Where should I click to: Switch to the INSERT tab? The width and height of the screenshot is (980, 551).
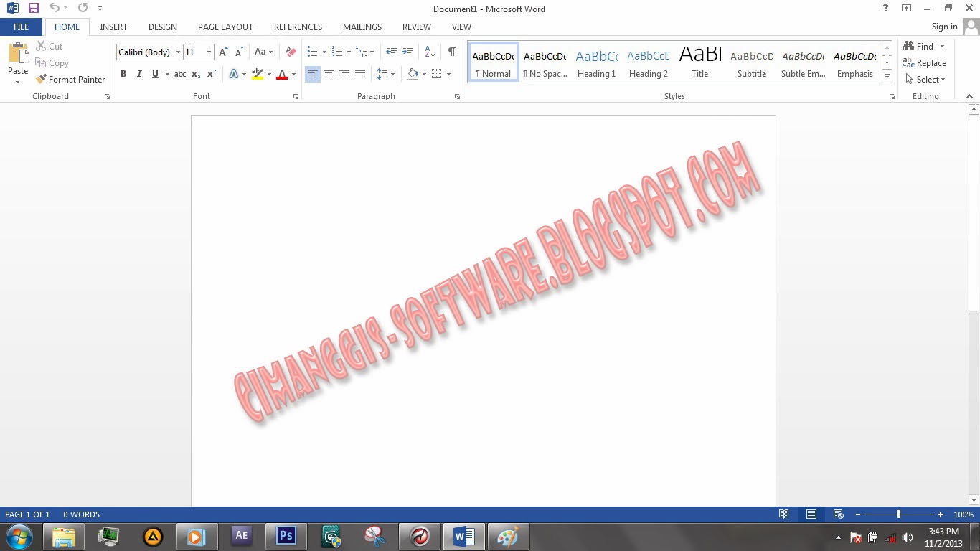coord(113,27)
